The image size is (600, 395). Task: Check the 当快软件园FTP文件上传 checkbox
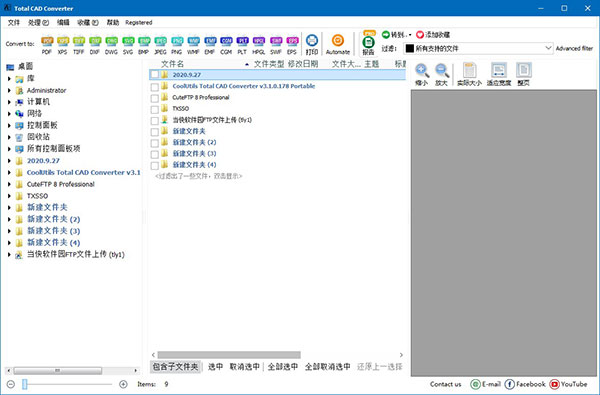pyautogui.click(x=154, y=121)
